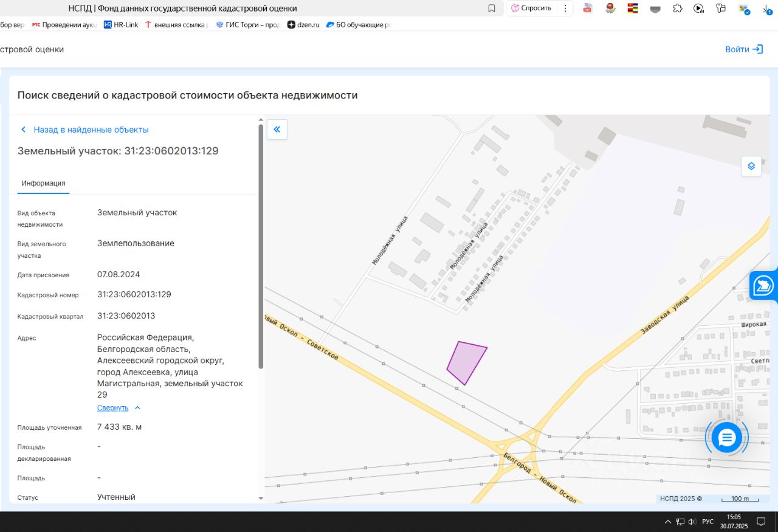Open the blue side feedback widget
Image resolution: width=778 pixels, height=532 pixels.
pyautogui.click(x=763, y=286)
